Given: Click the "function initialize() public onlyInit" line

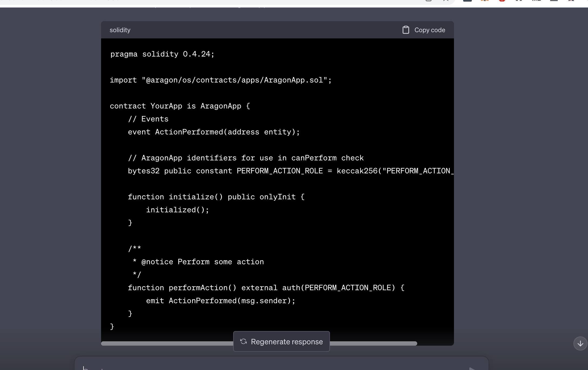Looking at the screenshot, I should (x=216, y=197).
